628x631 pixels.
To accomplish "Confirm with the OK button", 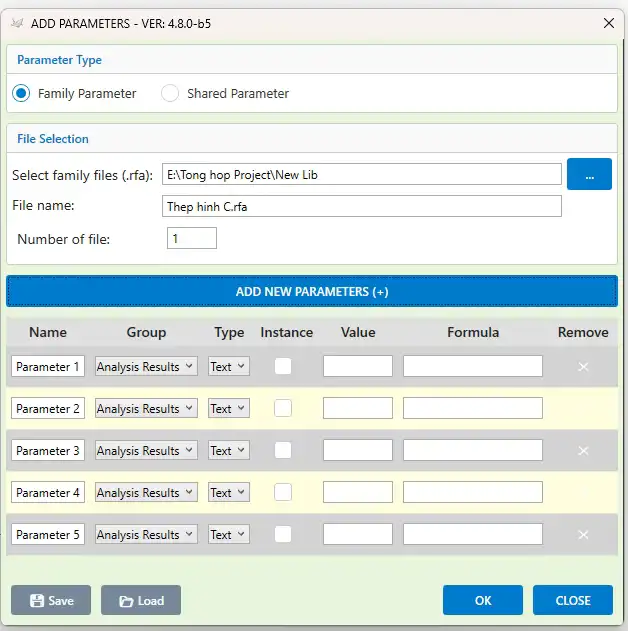I will (x=483, y=600).
